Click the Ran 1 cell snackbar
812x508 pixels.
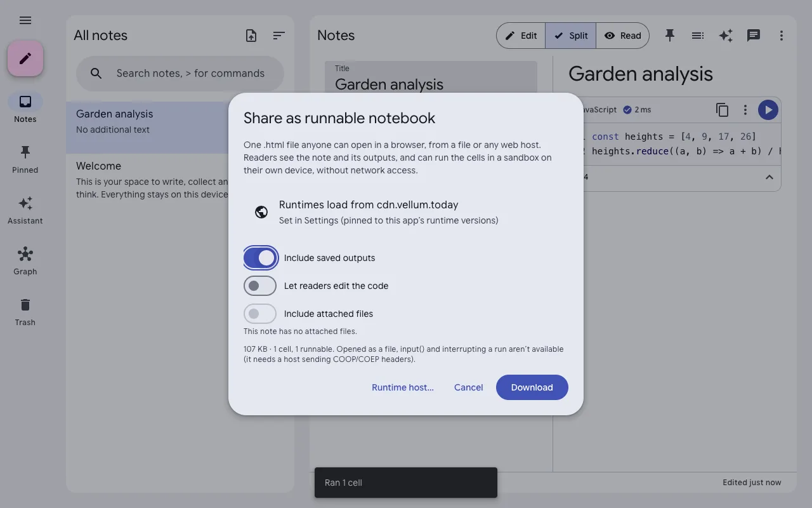(406, 483)
